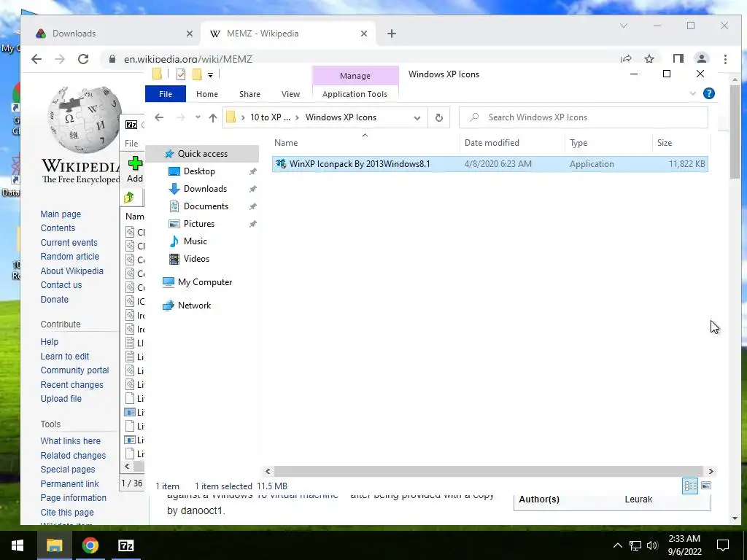
Task: Go back in Chrome browser
Action: coord(36,59)
